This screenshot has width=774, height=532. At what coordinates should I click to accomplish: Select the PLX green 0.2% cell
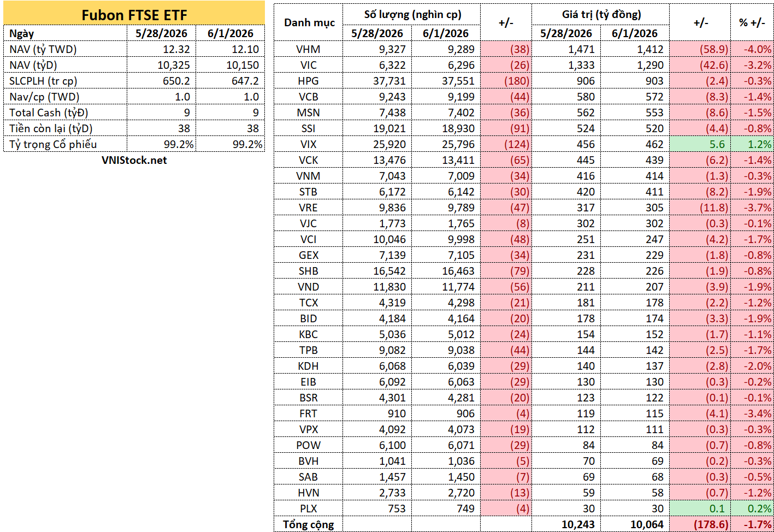point(752,509)
